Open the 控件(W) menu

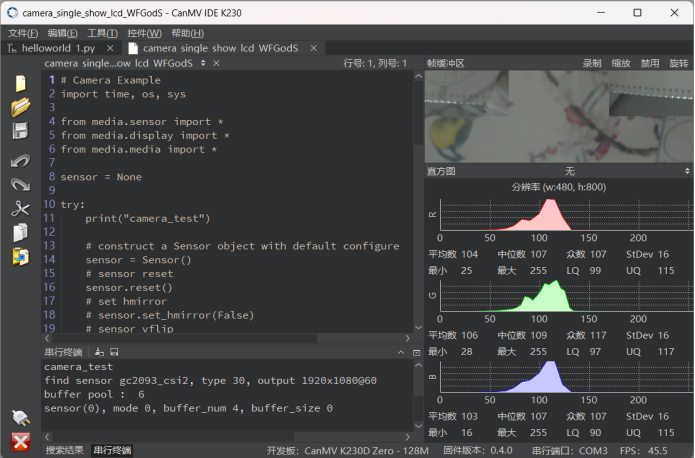144,33
